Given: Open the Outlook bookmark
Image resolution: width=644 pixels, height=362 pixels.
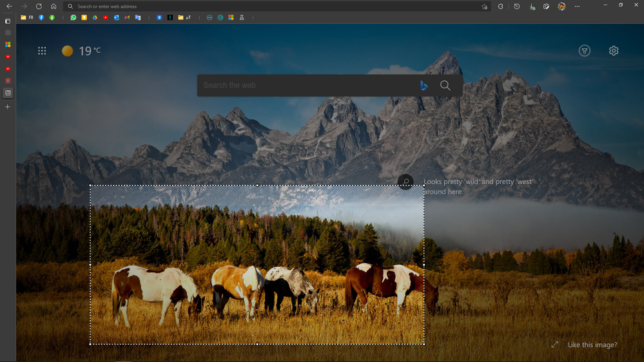Looking at the screenshot, I should pos(116,17).
